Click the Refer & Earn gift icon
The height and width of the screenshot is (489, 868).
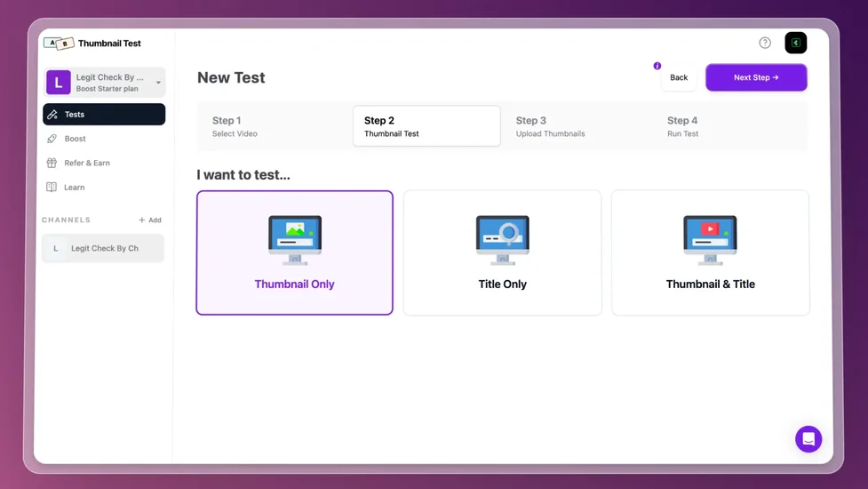(52, 163)
